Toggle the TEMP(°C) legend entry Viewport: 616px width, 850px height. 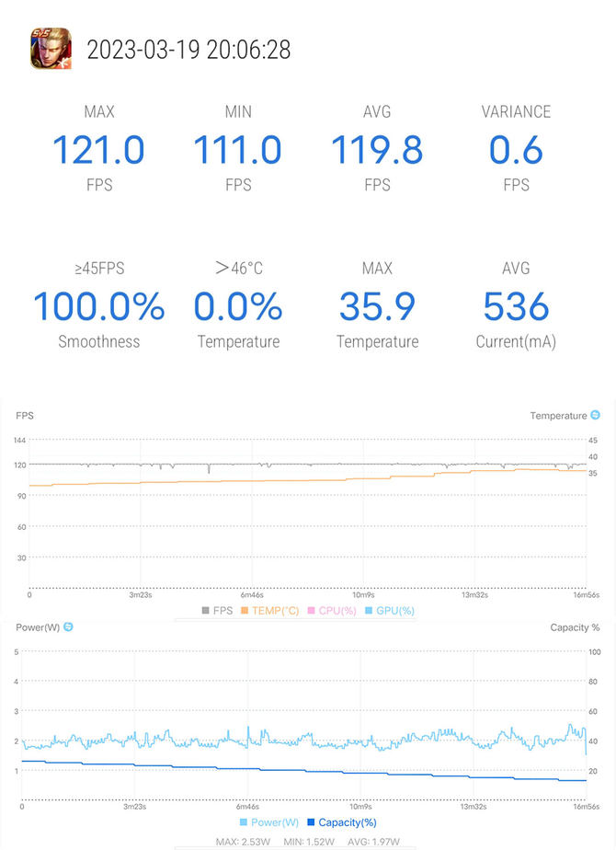coord(269,610)
